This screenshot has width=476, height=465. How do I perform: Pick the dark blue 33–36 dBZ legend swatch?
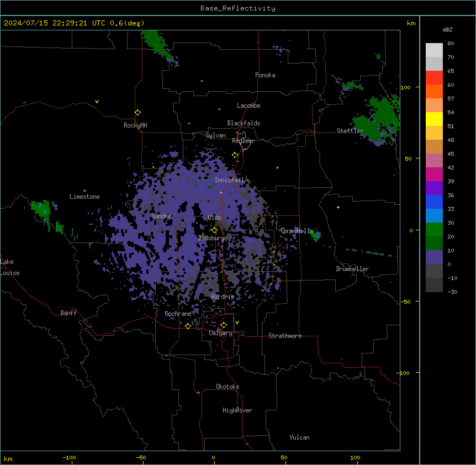coord(434,202)
